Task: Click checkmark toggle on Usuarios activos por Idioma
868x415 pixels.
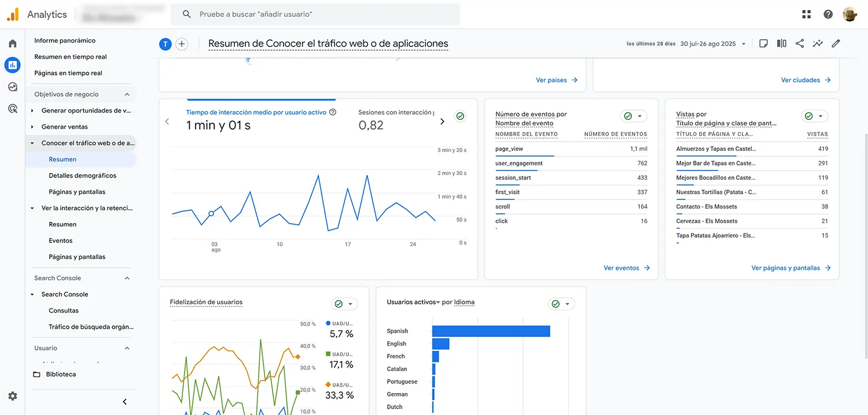Action: pos(555,303)
